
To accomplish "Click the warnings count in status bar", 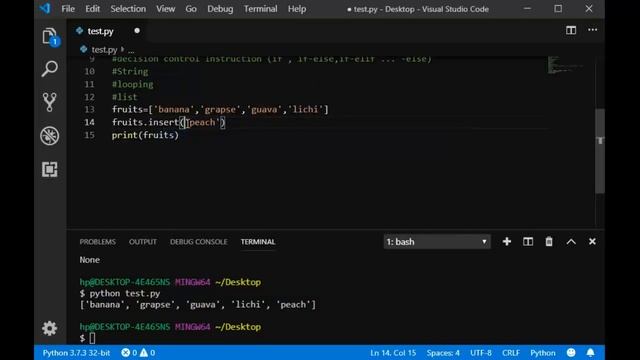I will coord(147,353).
